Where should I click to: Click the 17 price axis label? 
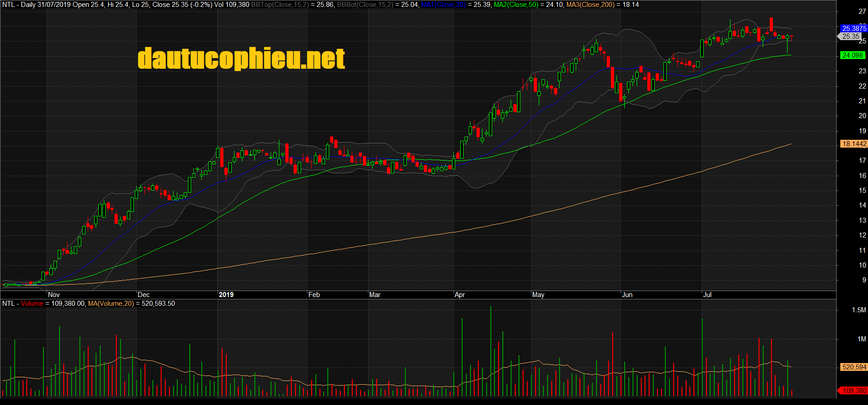pos(862,161)
